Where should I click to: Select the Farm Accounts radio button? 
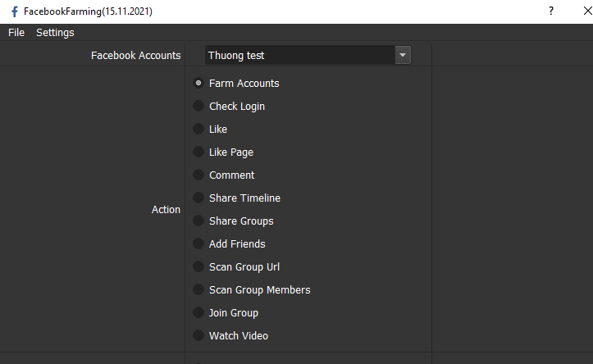point(198,83)
